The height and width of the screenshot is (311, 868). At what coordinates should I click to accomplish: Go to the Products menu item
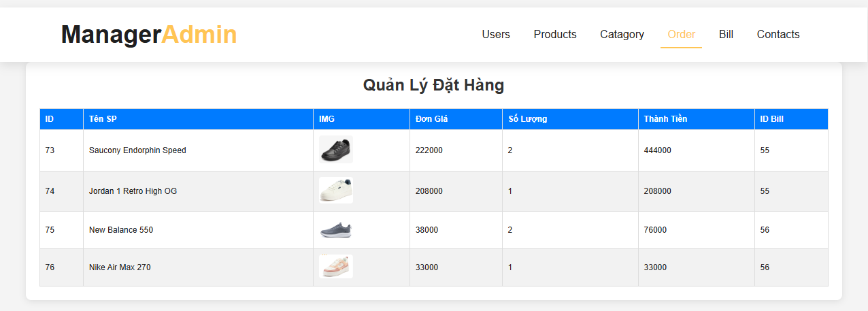555,34
